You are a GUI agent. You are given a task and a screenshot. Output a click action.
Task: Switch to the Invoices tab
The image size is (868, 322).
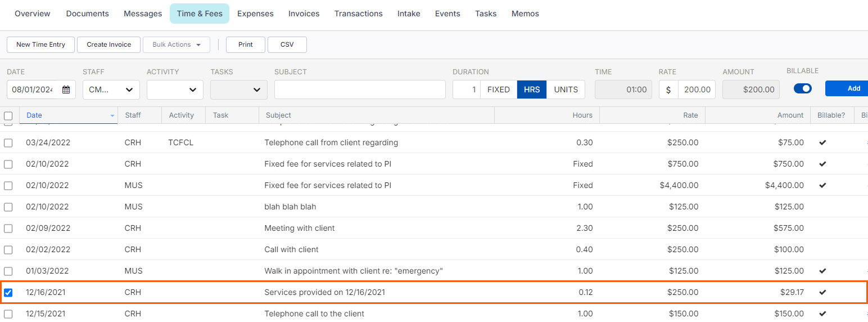coord(304,14)
